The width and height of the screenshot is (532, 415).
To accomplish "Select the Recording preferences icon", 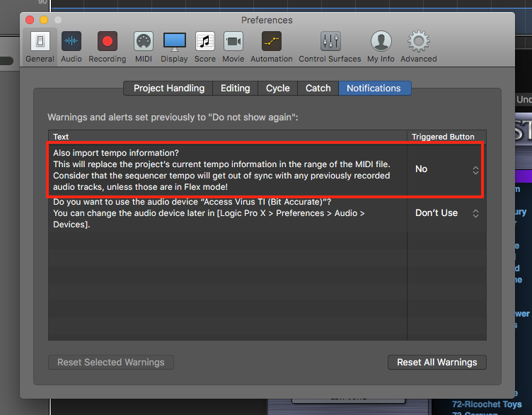I will pyautogui.click(x=107, y=47).
